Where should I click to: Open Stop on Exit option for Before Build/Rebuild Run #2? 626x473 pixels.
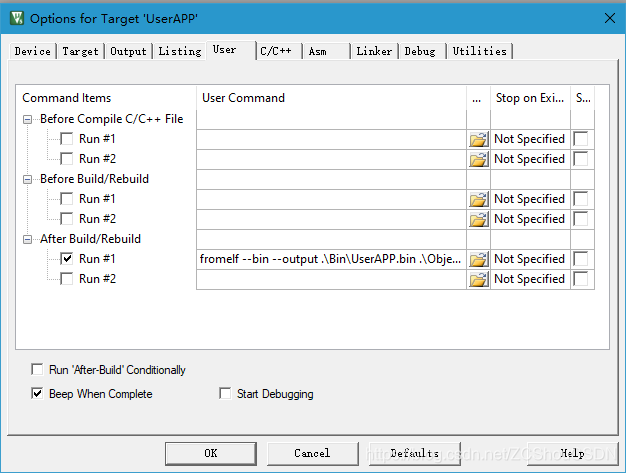[530, 219]
